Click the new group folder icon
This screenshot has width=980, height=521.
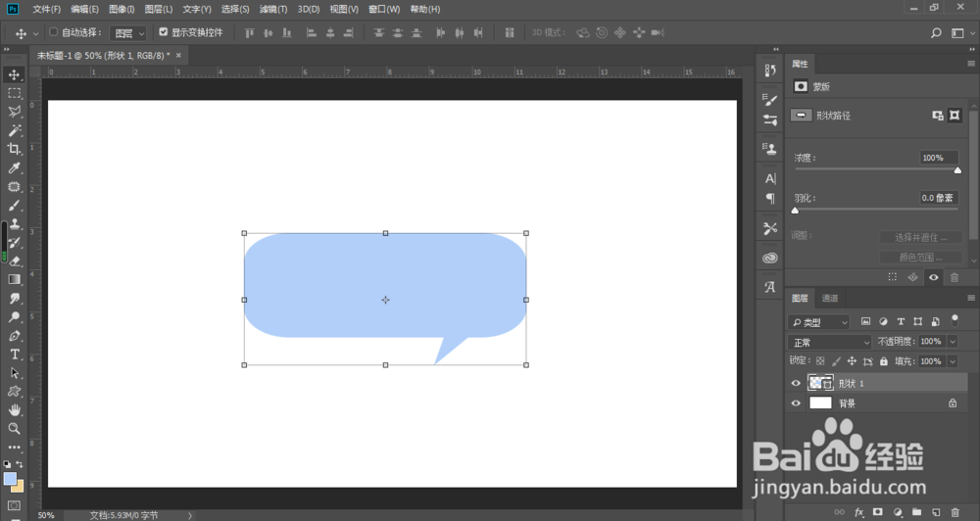(916, 512)
